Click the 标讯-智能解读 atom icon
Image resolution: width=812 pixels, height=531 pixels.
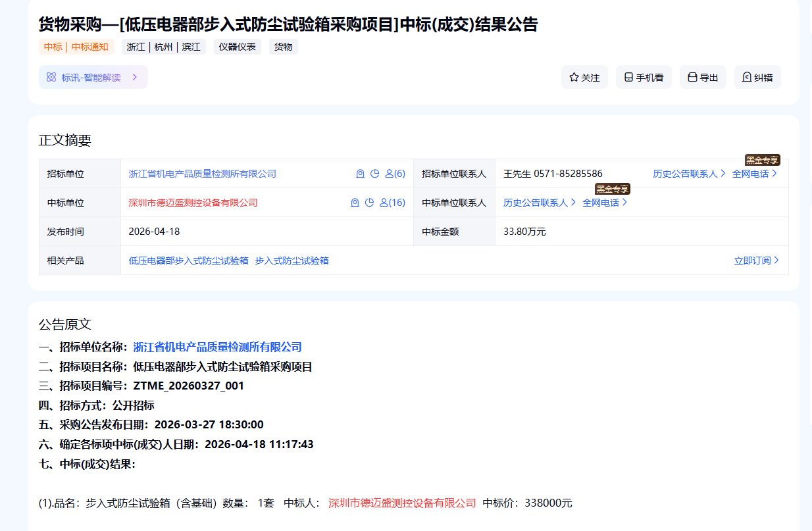click(x=51, y=77)
